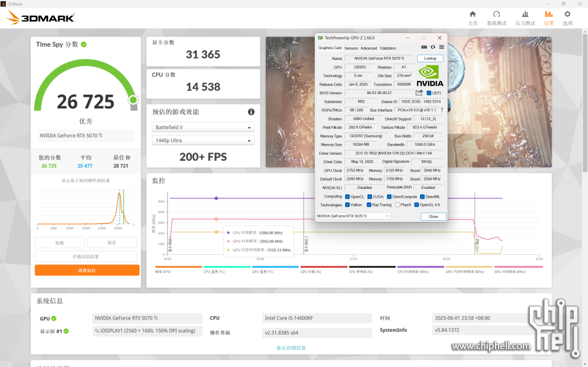
Task: Toggle the DirectCompute checkbox
Action: click(x=389, y=197)
